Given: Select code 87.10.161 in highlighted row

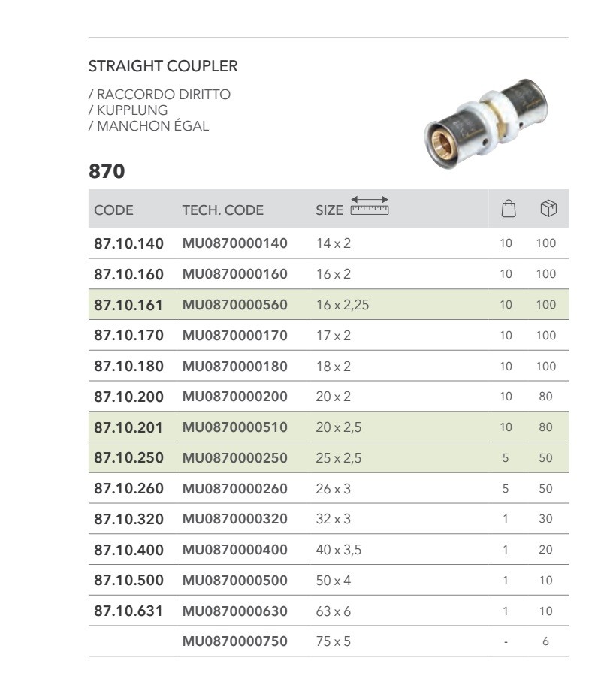Looking at the screenshot, I should pyautogui.click(x=128, y=305).
